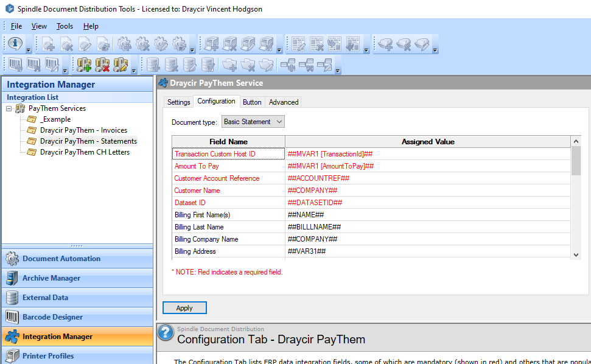
Task: Open the connection diagram toolbar overflow arrow
Action: (x=338, y=71)
